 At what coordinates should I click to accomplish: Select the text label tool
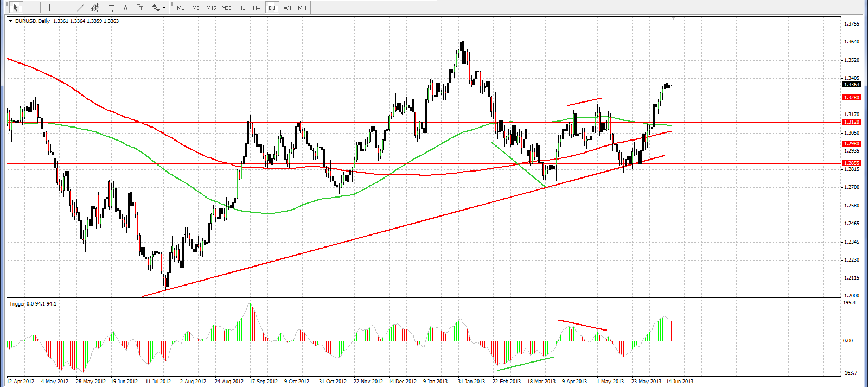pos(141,8)
